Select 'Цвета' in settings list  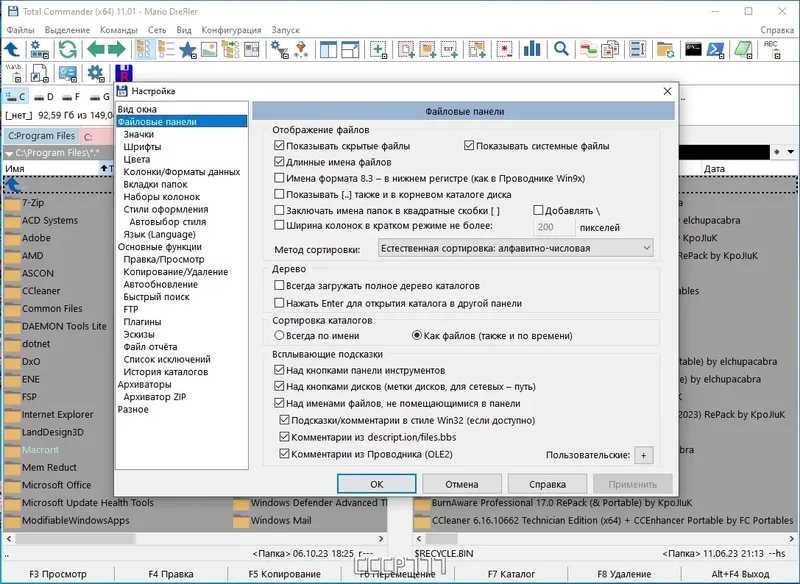pyautogui.click(x=137, y=159)
